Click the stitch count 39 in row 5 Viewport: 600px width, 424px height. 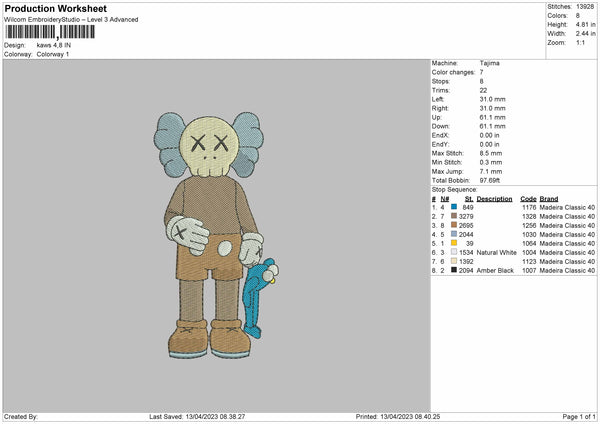(470, 243)
